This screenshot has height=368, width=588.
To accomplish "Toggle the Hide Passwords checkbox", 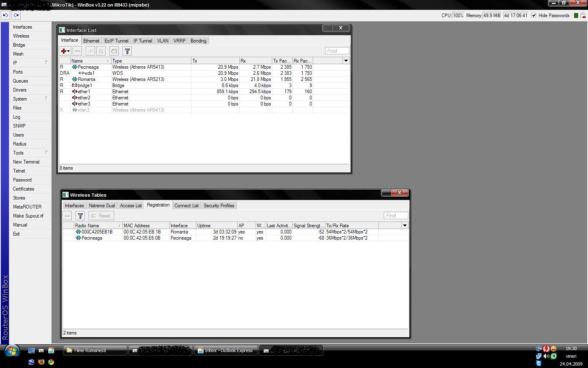I will point(534,16).
